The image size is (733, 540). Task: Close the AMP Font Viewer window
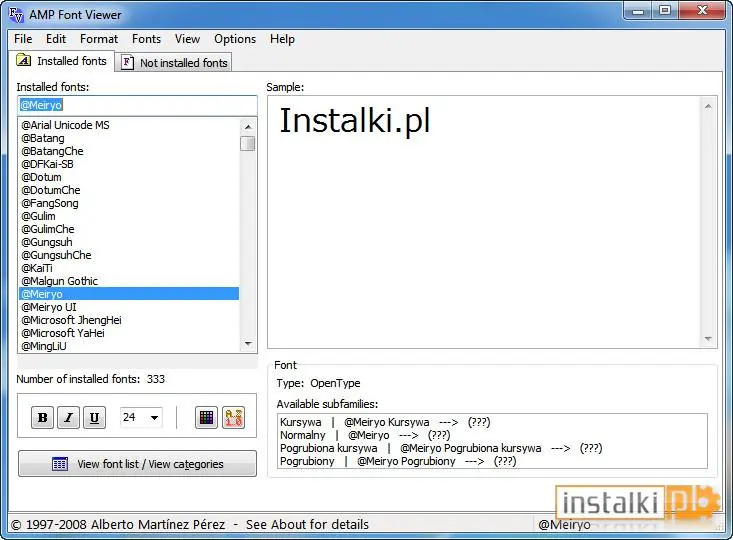coord(702,10)
